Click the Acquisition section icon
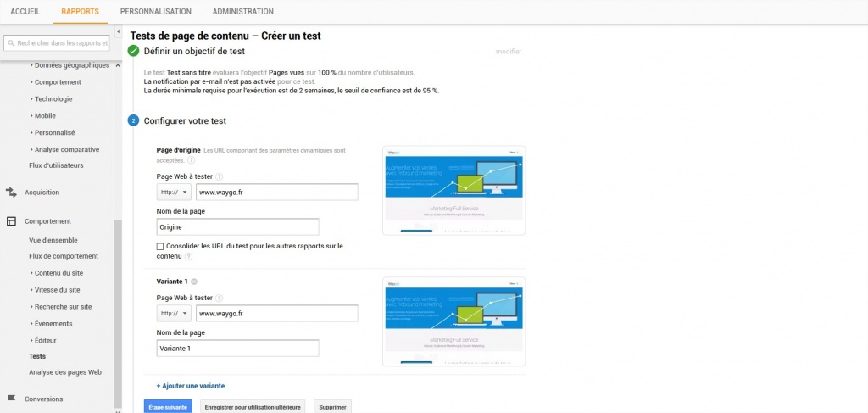The width and height of the screenshot is (868, 413). [x=11, y=193]
